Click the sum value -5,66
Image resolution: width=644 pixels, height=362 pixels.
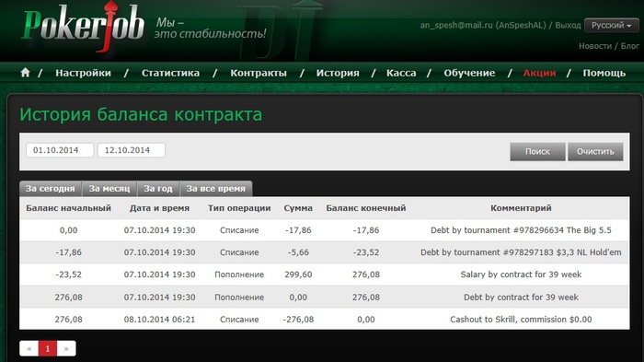pyautogui.click(x=298, y=252)
